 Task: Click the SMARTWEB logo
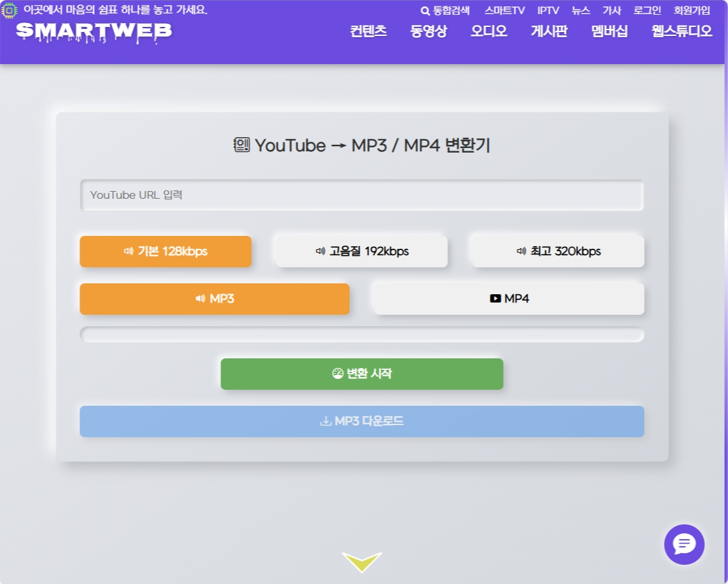pos(94,33)
